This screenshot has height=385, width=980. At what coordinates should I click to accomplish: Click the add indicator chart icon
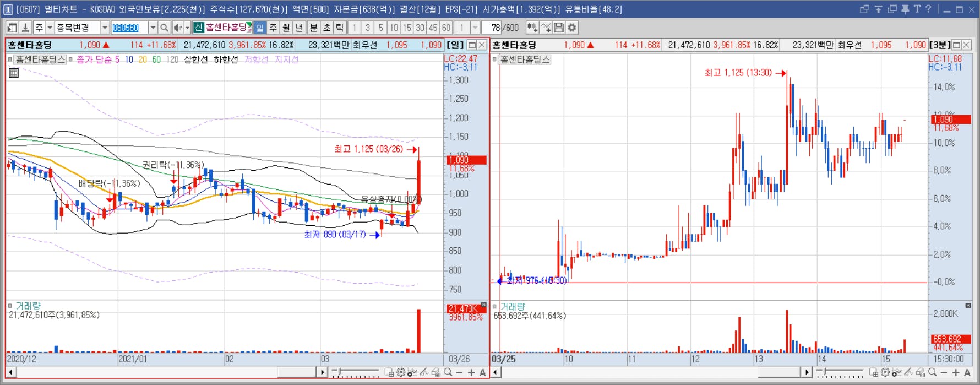coord(532,28)
